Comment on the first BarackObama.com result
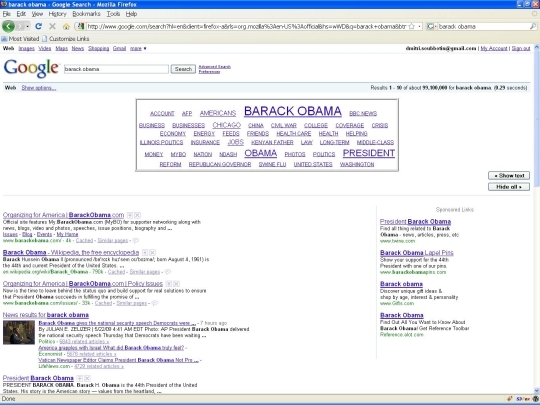Viewport: 540px width, 405px height. 136,240
